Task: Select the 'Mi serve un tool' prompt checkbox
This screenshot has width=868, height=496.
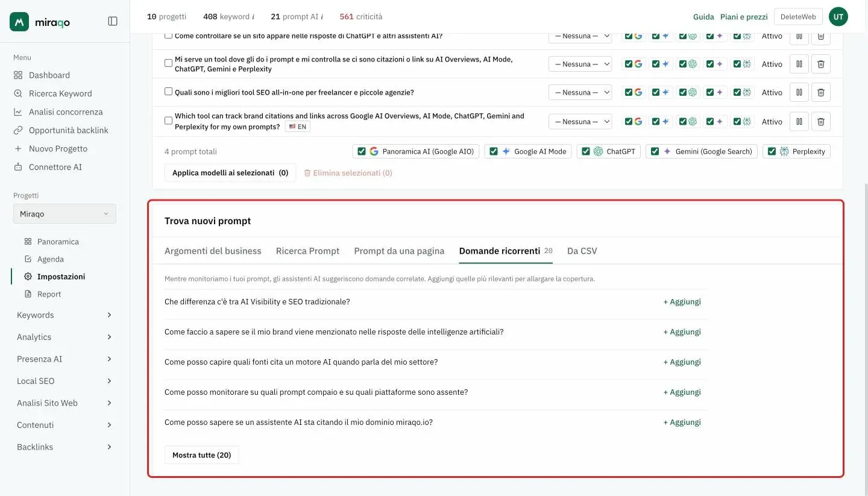Action: click(169, 63)
